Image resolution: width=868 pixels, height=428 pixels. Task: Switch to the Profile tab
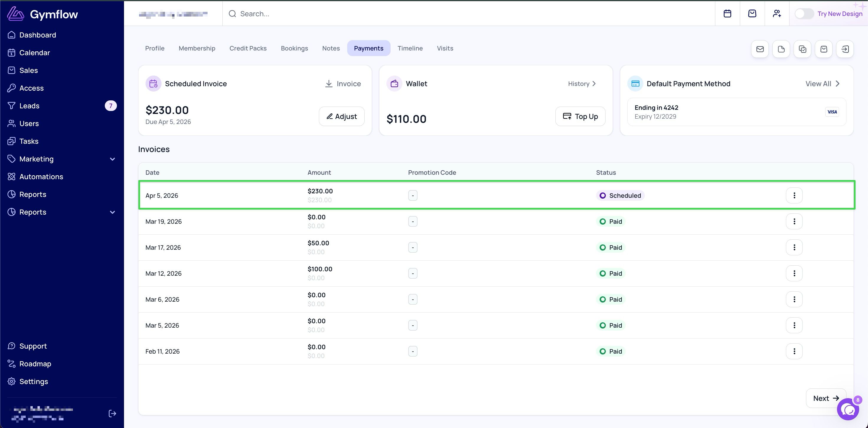coord(155,48)
